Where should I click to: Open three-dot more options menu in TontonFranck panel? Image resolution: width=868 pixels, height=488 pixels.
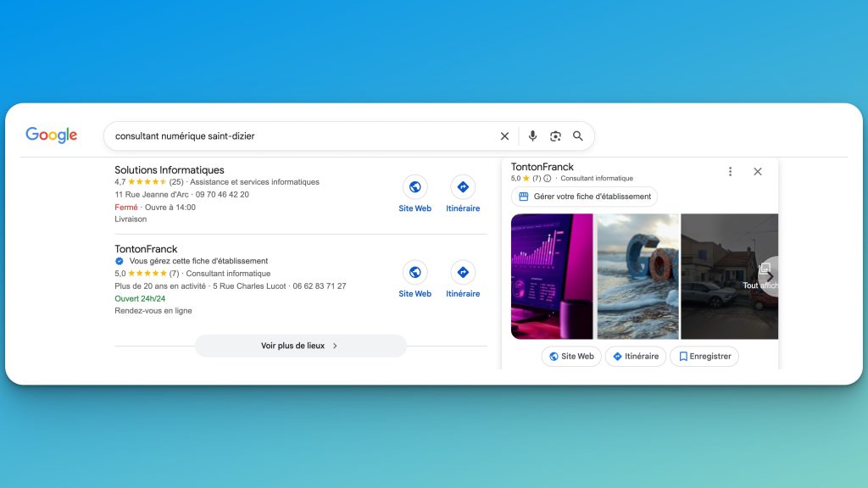tap(730, 171)
